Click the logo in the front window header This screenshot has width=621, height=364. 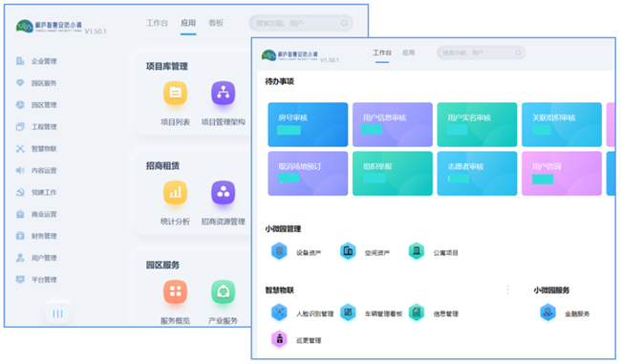tap(289, 55)
